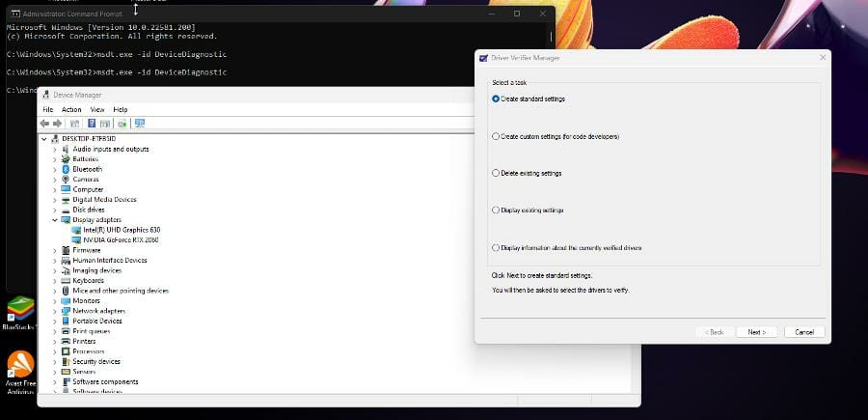Click the show/hide console tree toolbar icon
Image resolution: width=868 pixels, height=420 pixels.
[74, 124]
